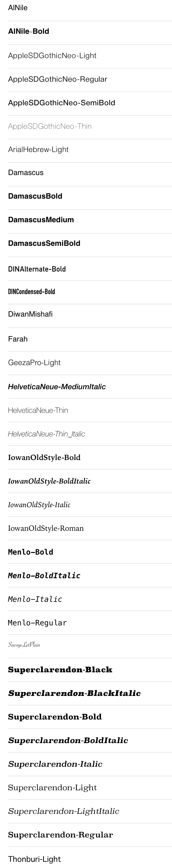Image resolution: width=172 pixels, height=868 pixels.
Task: Choose AppleSDGothicNeo-Light from the list
Action: pyautogui.click(x=86, y=56)
